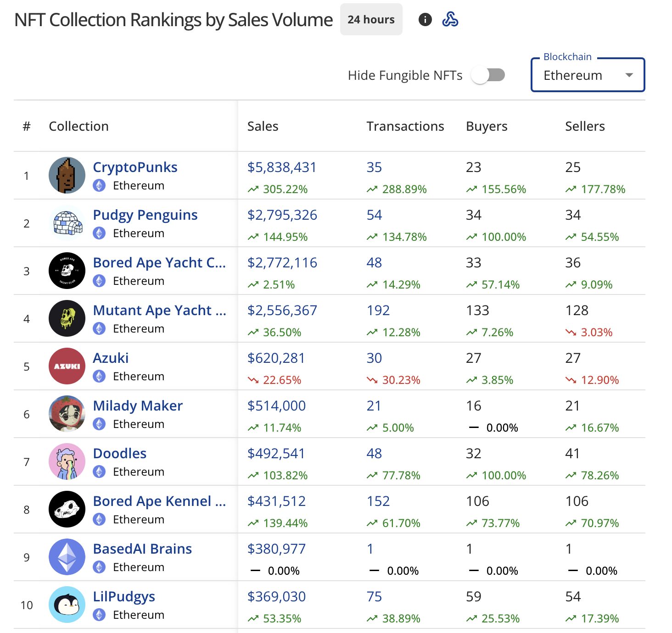
Task: Open the Blockchain Ethereum dropdown
Action: (x=588, y=75)
